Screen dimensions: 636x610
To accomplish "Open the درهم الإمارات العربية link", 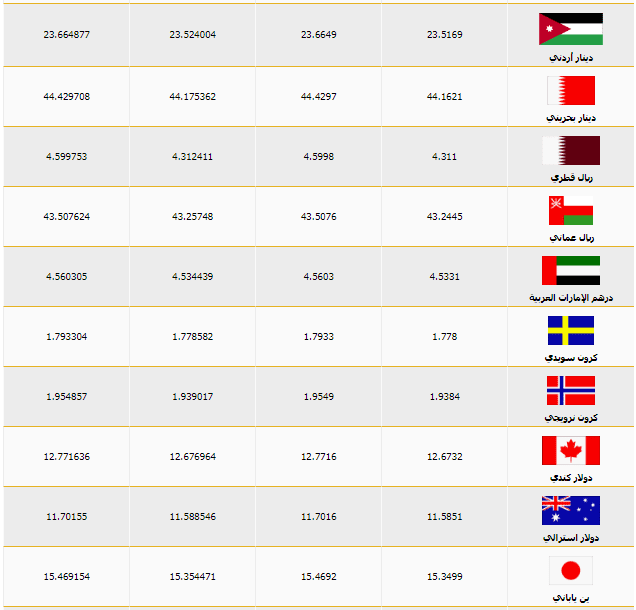I will pyautogui.click(x=571, y=298).
